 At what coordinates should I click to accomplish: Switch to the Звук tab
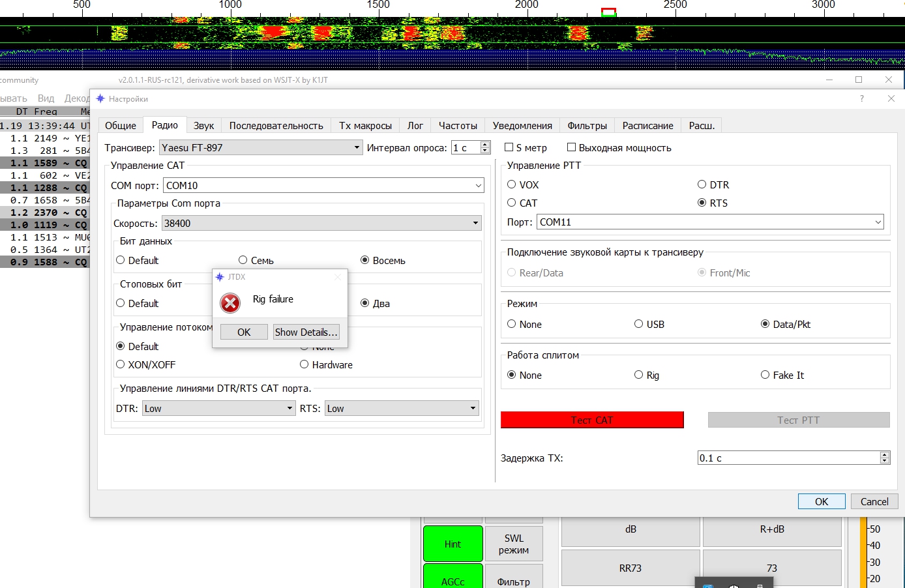(203, 126)
